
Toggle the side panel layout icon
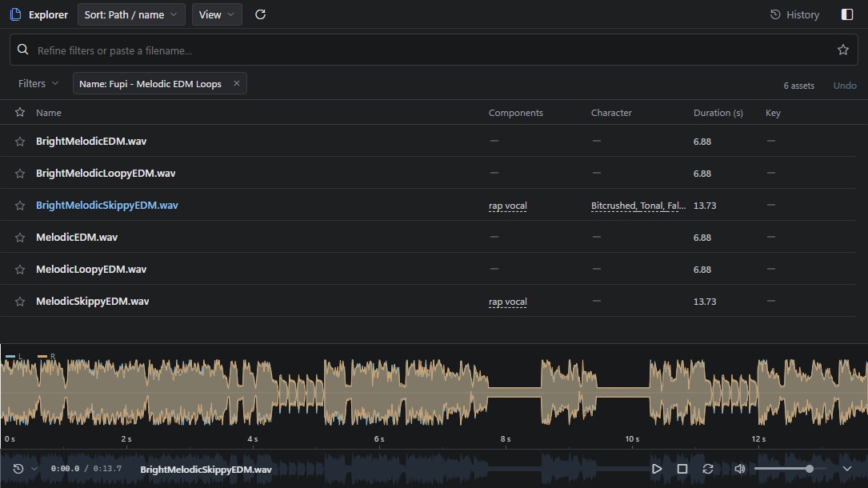847,14
